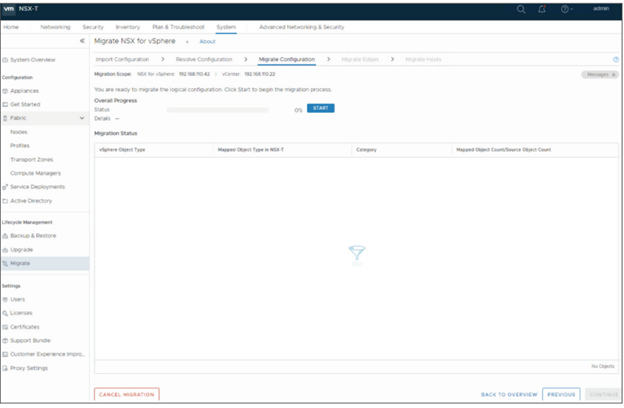Click the Appliances icon in sidebar
Screen dimensions: 624x408
[x=5, y=91]
